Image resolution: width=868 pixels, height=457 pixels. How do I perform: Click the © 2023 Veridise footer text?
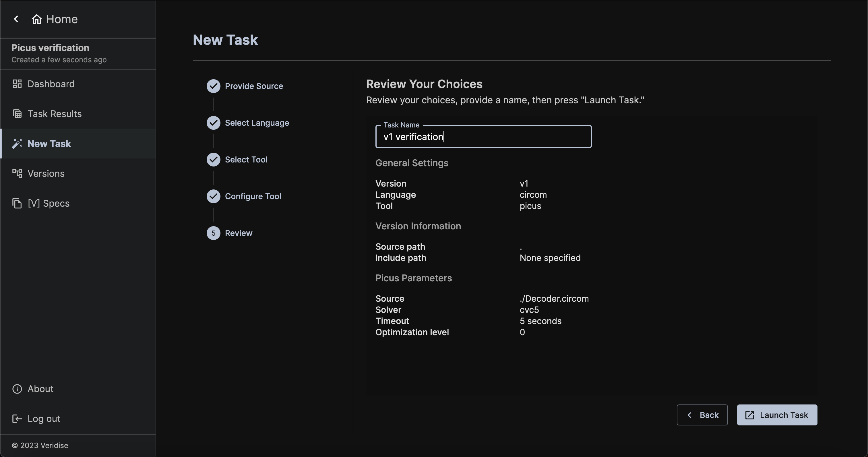[40, 446]
